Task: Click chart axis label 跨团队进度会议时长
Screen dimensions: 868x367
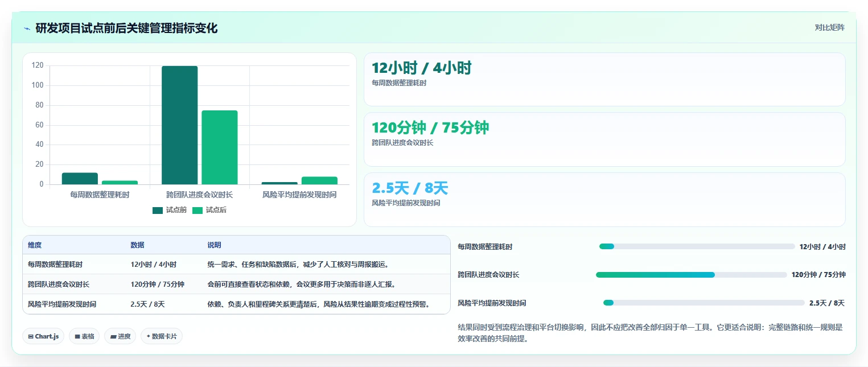Action: click(200, 195)
